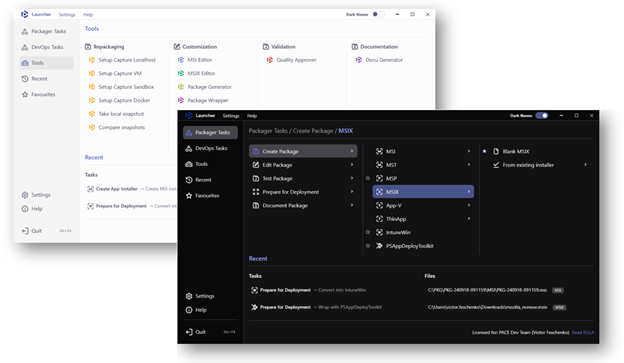Open Read EULA link
624x363 pixels.
tap(583, 332)
